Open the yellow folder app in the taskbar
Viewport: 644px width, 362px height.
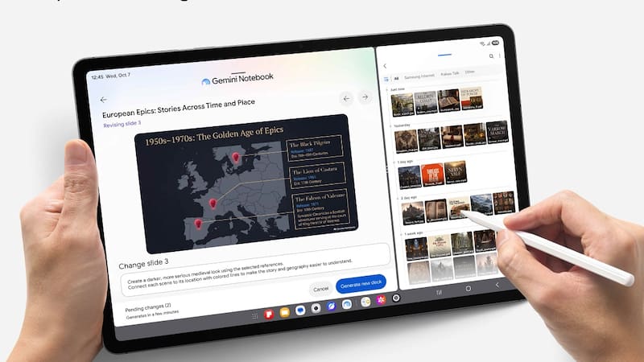click(284, 313)
